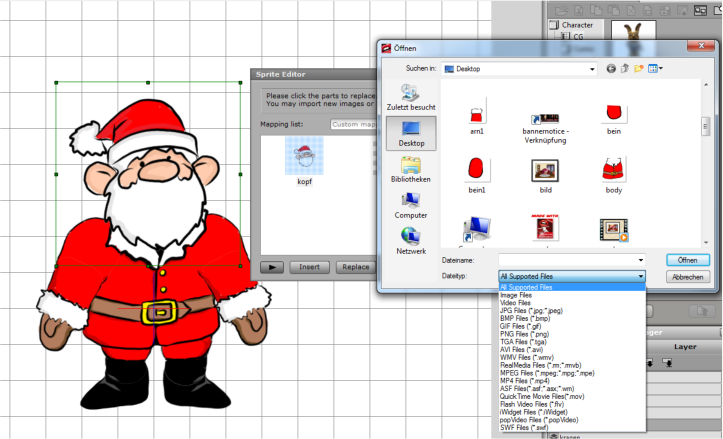The height and width of the screenshot is (439, 723).
Task: Go back using the dialog's back arrow
Action: (610, 69)
